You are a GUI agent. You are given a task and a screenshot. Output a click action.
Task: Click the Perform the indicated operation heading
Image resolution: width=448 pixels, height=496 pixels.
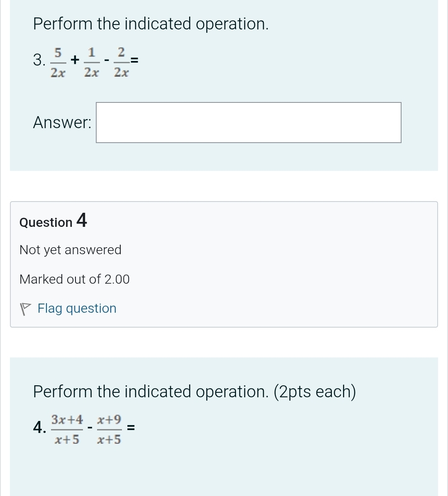(151, 24)
